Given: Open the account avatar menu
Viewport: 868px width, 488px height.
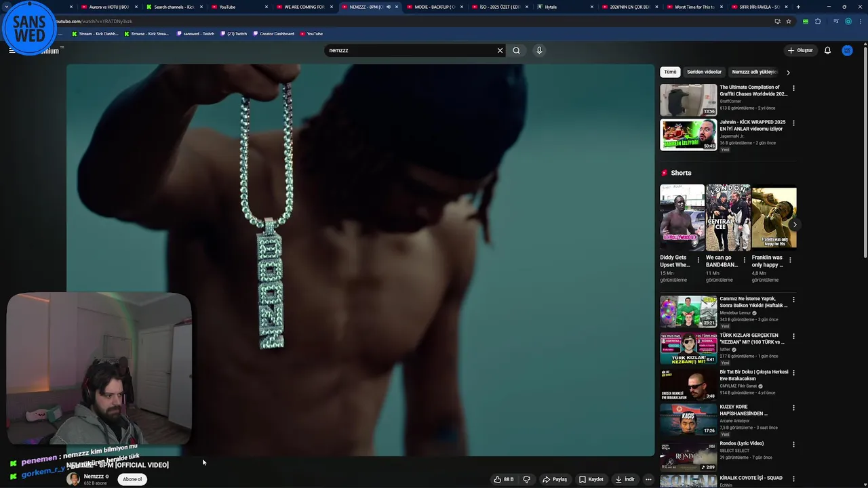Looking at the screenshot, I should coord(847,50).
